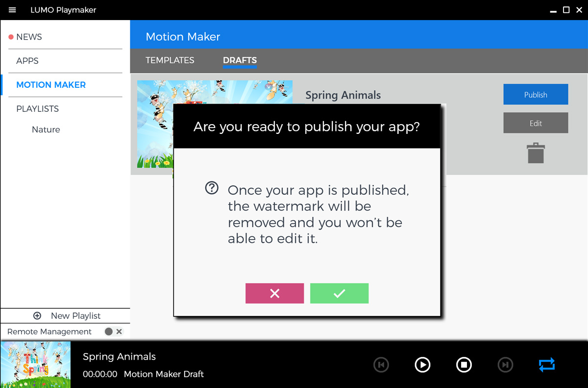Maximize the LUMO Playmaker window
The width and height of the screenshot is (588, 388).
pyautogui.click(x=566, y=10)
